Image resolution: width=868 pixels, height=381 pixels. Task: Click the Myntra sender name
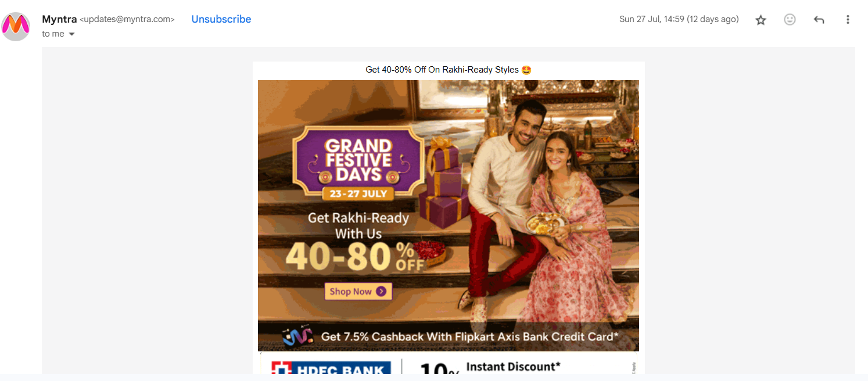59,19
